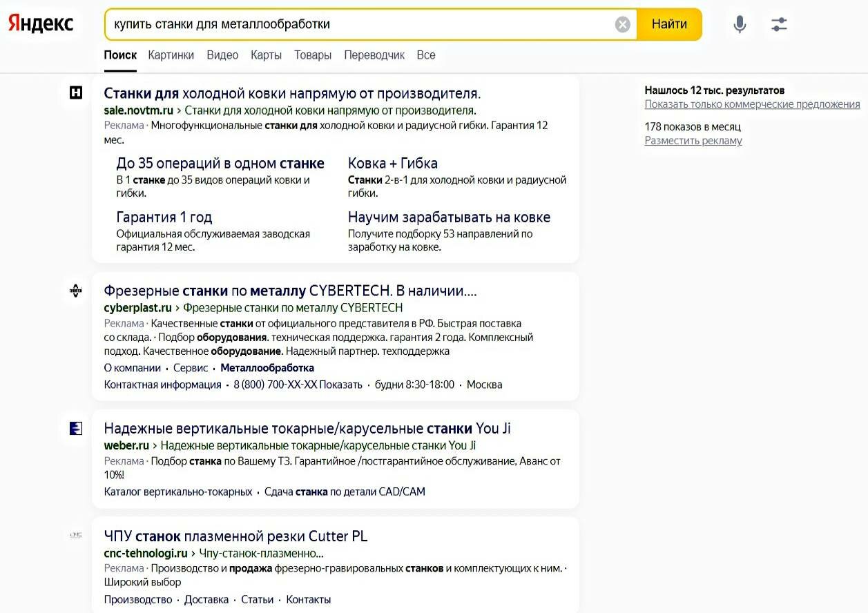The image size is (868, 613).
Task: Open Сдача станка по детали CAD/CAM link
Action: tap(345, 492)
